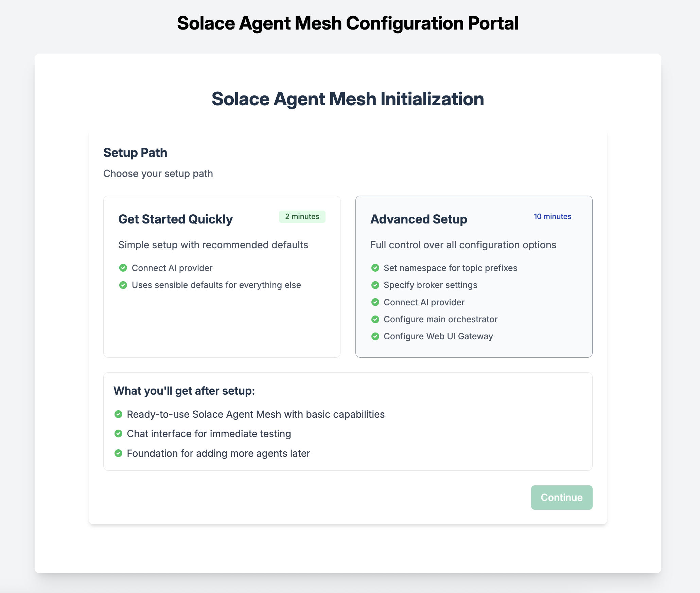
Task: Click the checkmark beside Specify broker settings
Action: [375, 285]
